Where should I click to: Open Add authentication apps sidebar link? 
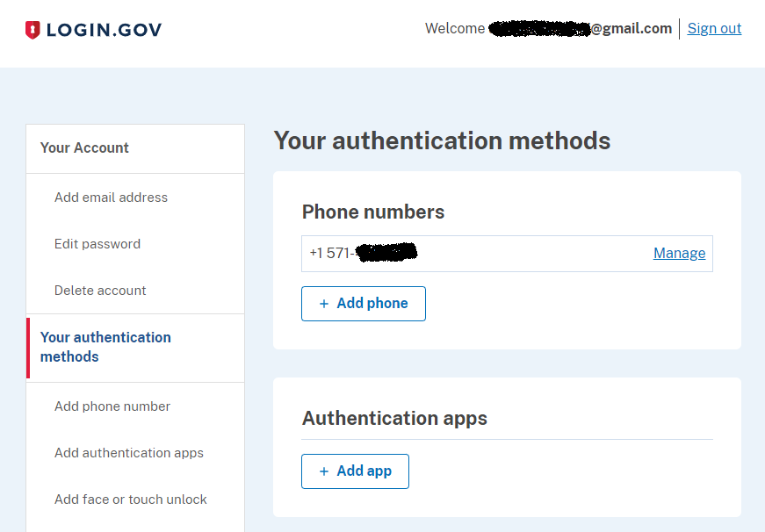coord(129,453)
